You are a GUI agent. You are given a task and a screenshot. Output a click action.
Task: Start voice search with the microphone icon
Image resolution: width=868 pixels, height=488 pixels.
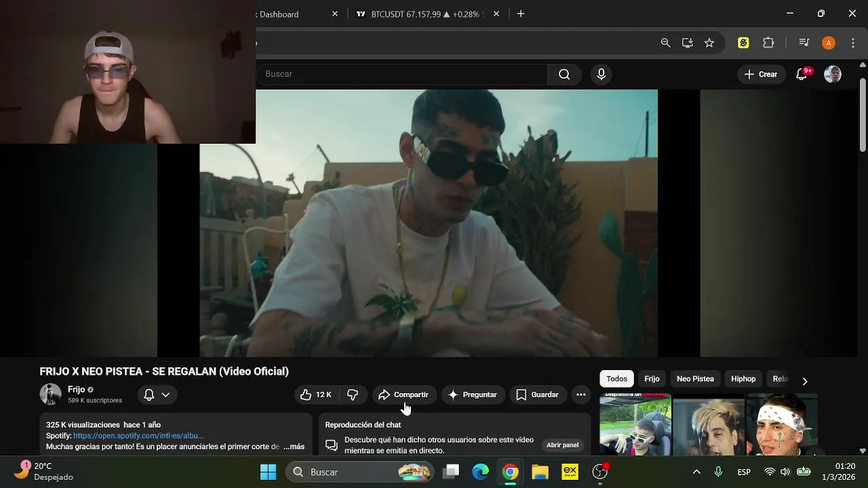click(601, 74)
